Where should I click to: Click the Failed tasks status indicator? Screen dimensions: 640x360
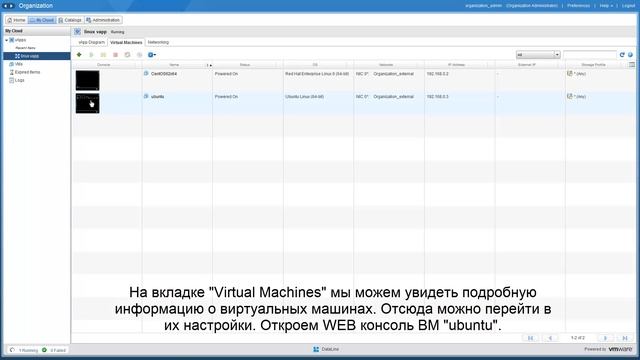click(x=54, y=350)
